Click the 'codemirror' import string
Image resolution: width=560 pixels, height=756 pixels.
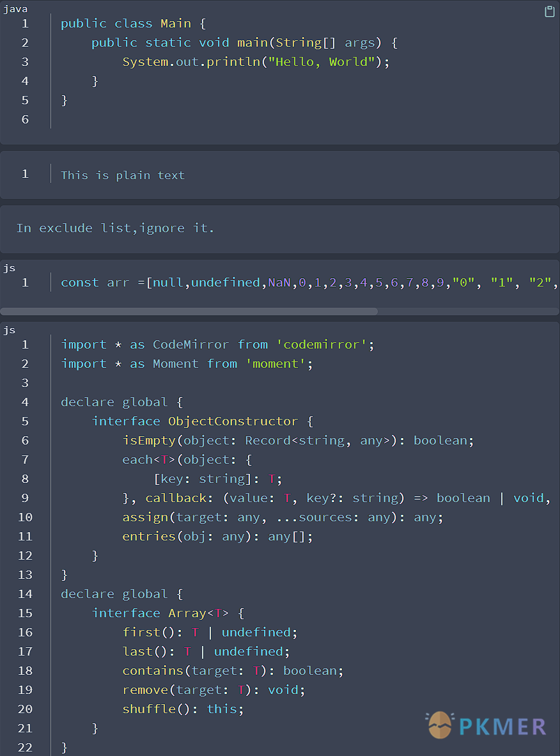coord(325,345)
